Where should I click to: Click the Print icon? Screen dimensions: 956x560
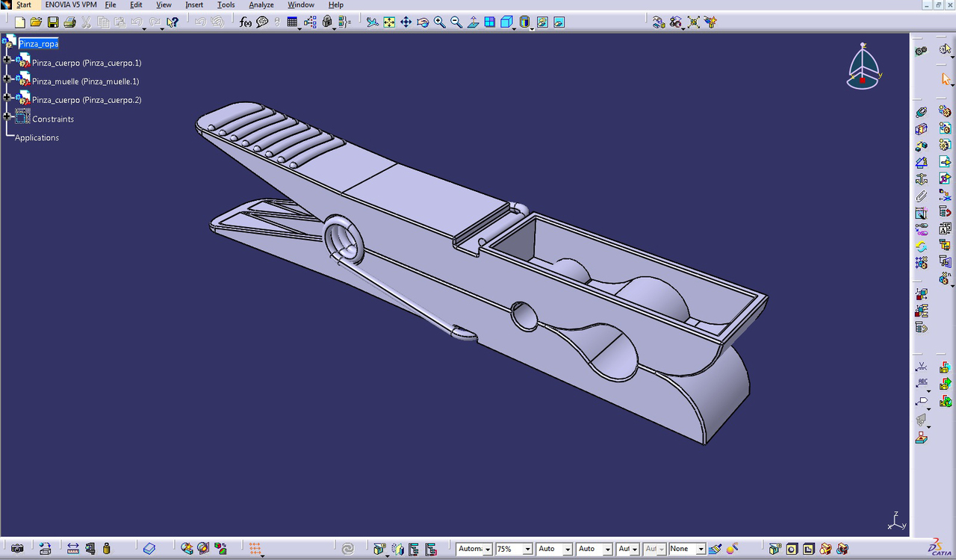coord(69,22)
